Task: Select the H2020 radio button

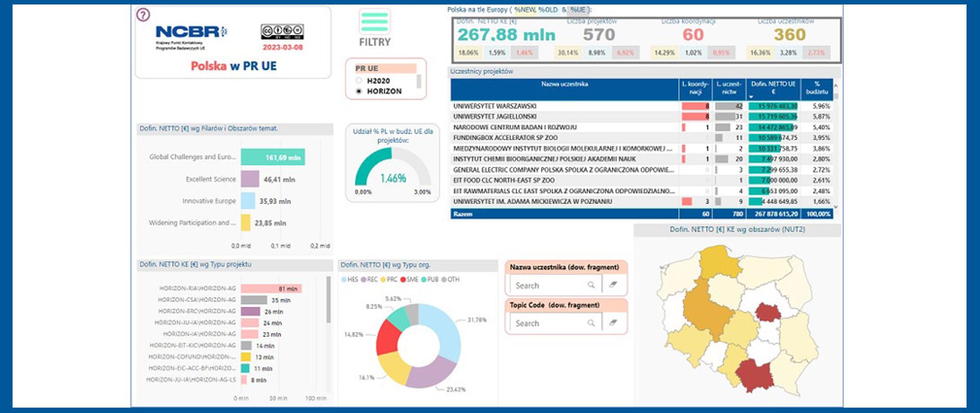Action: pyautogui.click(x=359, y=81)
